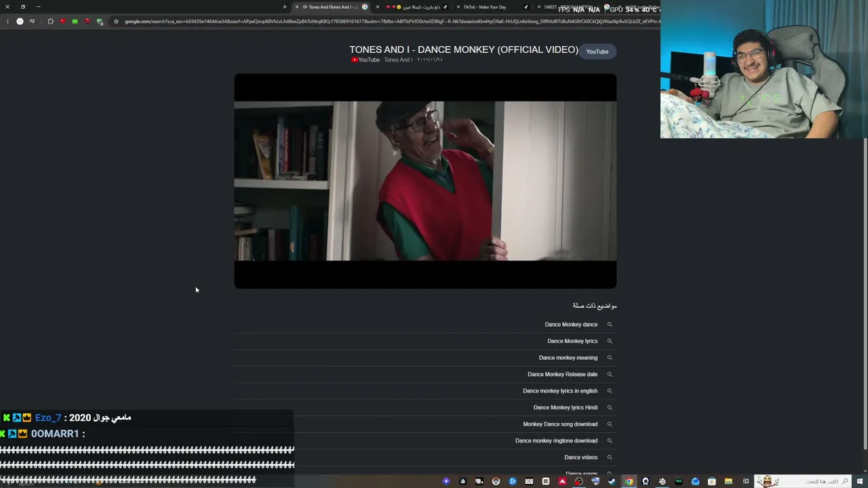Open a new browser tab
Viewport: 868px width, 488px height.
[285, 7]
